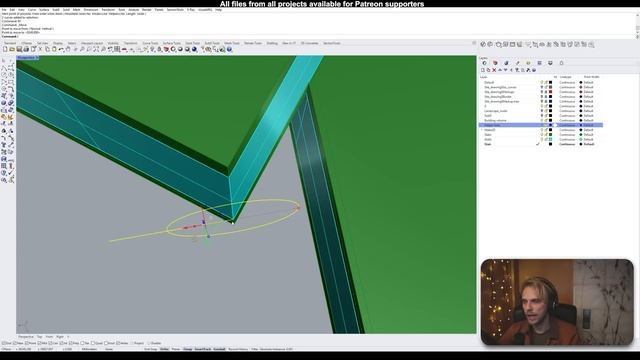Click the Cut scissors icon
Image resolution: width=640 pixels, height=360 pixels.
[x=40, y=49]
